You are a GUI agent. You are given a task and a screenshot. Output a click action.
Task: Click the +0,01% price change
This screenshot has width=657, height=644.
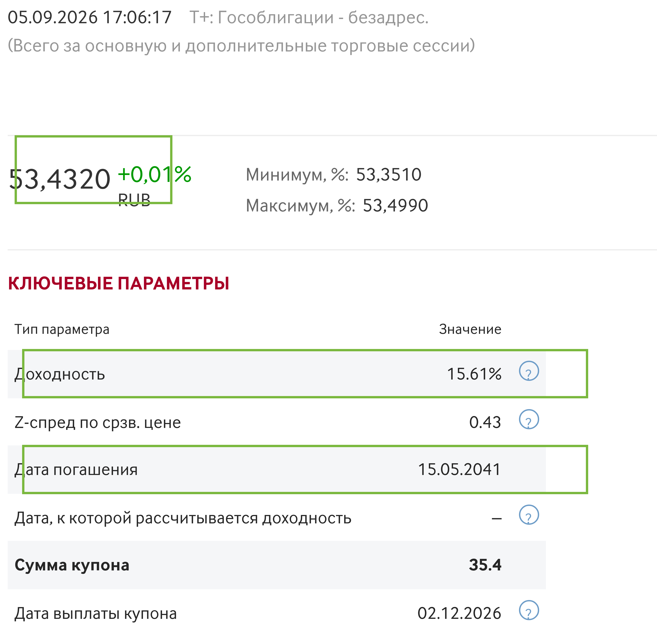click(154, 175)
